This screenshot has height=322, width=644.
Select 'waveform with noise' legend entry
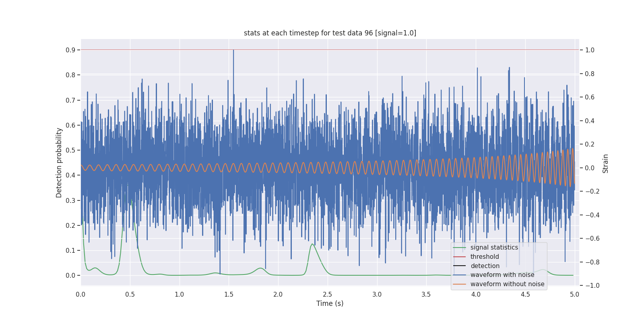502,275
